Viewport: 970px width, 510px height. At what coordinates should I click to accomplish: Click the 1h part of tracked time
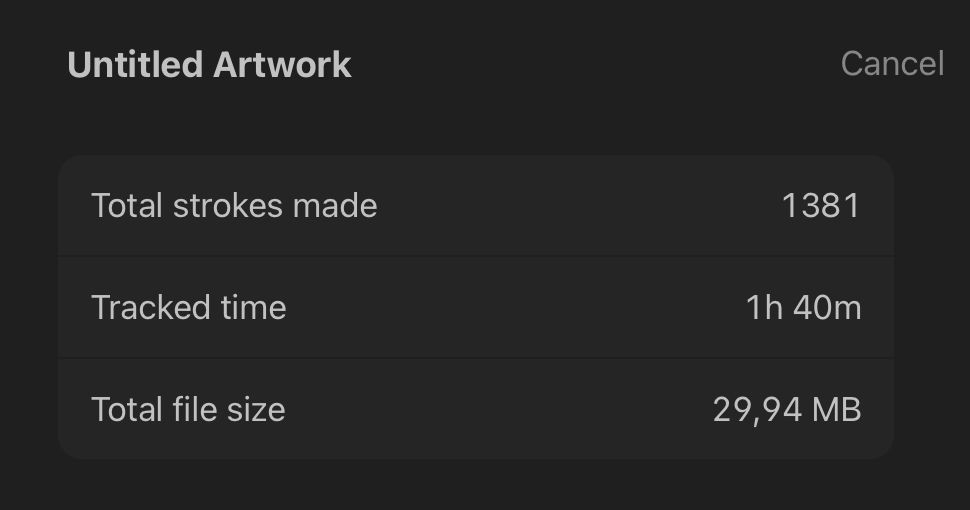coord(765,308)
